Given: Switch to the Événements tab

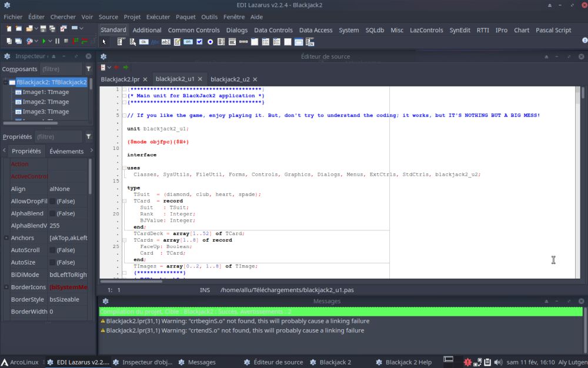Looking at the screenshot, I should pos(66,152).
